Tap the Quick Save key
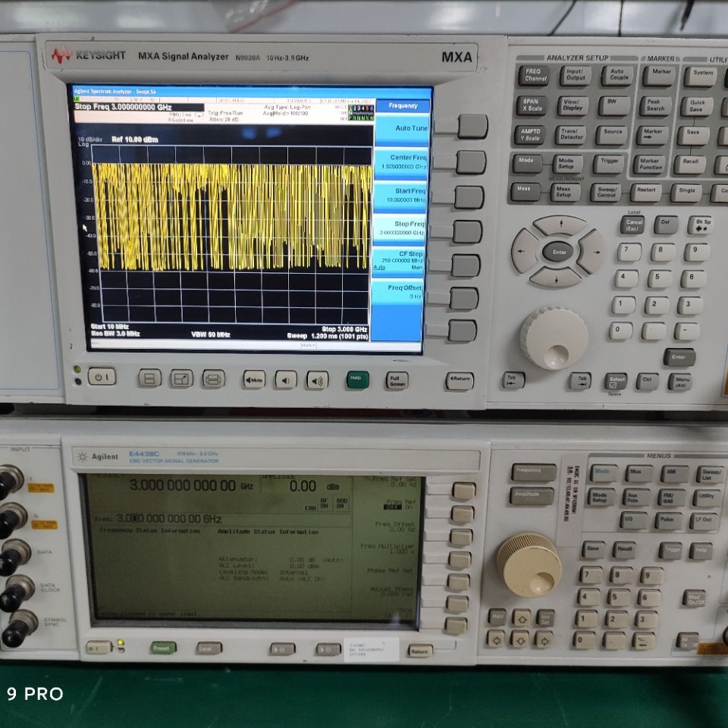This screenshot has width=728, height=728. (x=696, y=106)
